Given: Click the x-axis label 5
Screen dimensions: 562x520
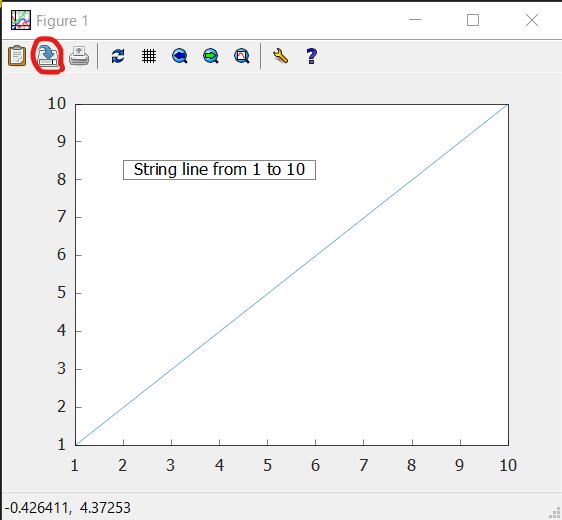Looking at the screenshot, I should pos(267,465).
